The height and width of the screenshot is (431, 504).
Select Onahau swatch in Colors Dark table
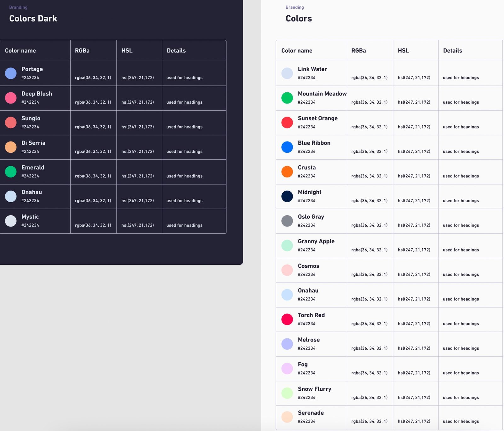pyautogui.click(x=11, y=196)
